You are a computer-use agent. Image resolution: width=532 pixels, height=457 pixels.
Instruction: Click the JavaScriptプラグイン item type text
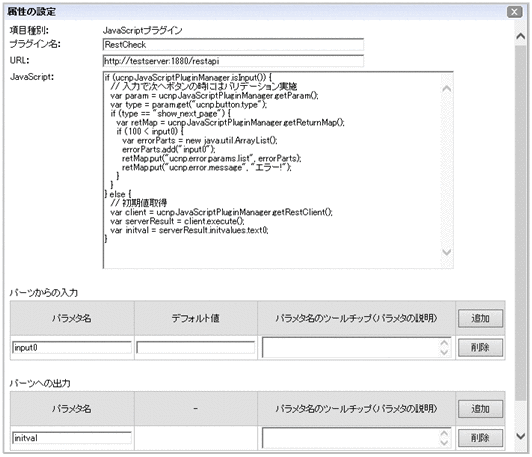[142, 31]
